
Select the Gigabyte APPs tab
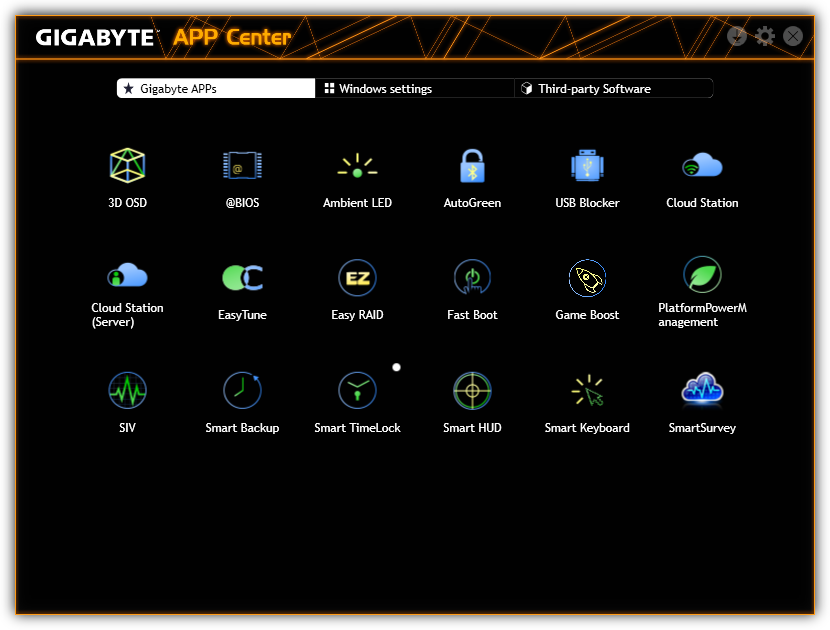[x=216, y=88]
